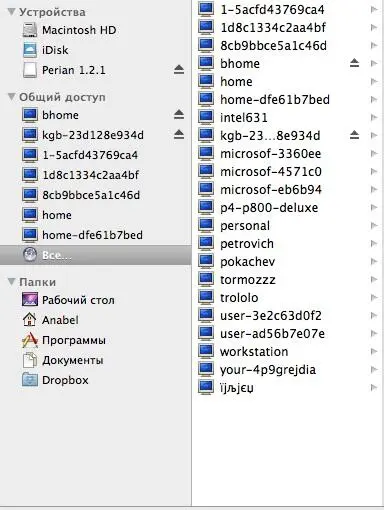
Task: Select trololo in the network list
Action: click(287, 298)
